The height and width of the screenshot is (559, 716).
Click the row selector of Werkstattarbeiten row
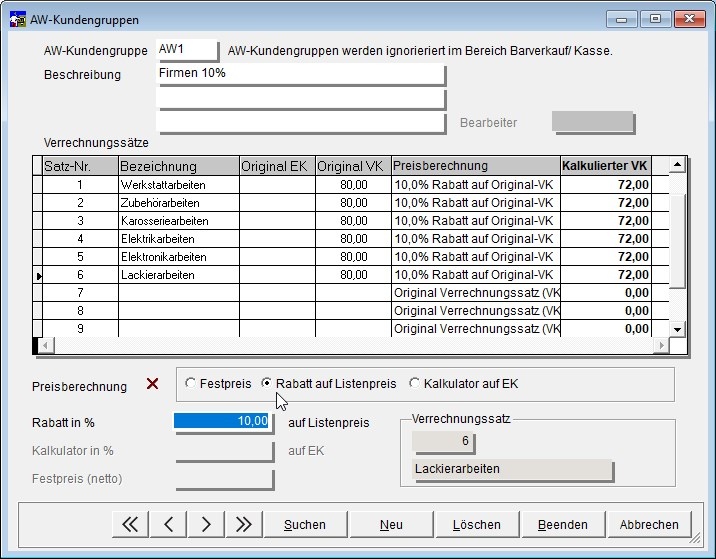38,185
